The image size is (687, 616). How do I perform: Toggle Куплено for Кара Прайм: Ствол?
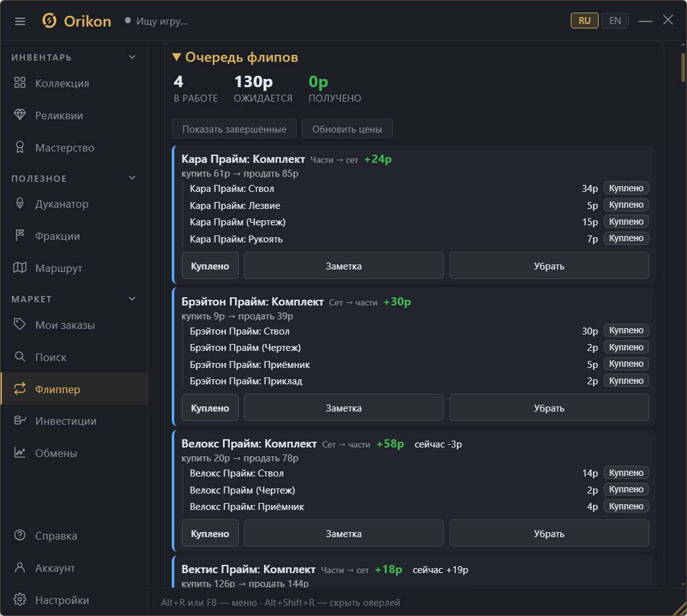coord(626,188)
